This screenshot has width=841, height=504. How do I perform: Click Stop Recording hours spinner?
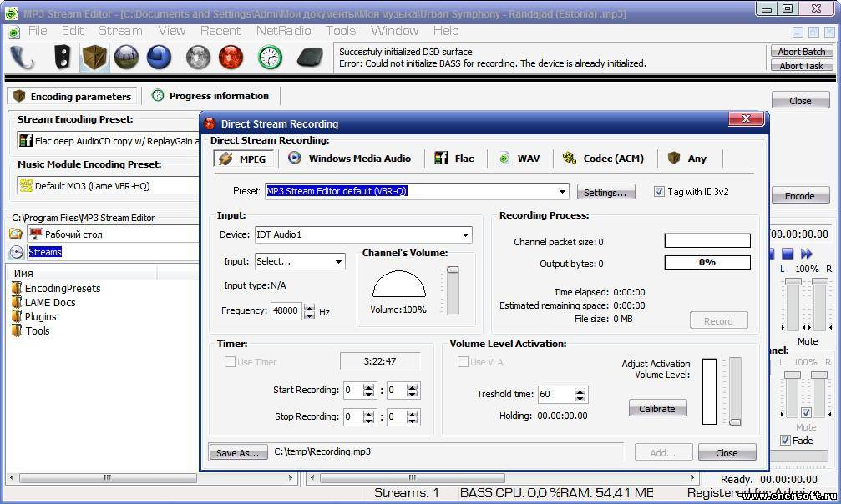pos(368,416)
